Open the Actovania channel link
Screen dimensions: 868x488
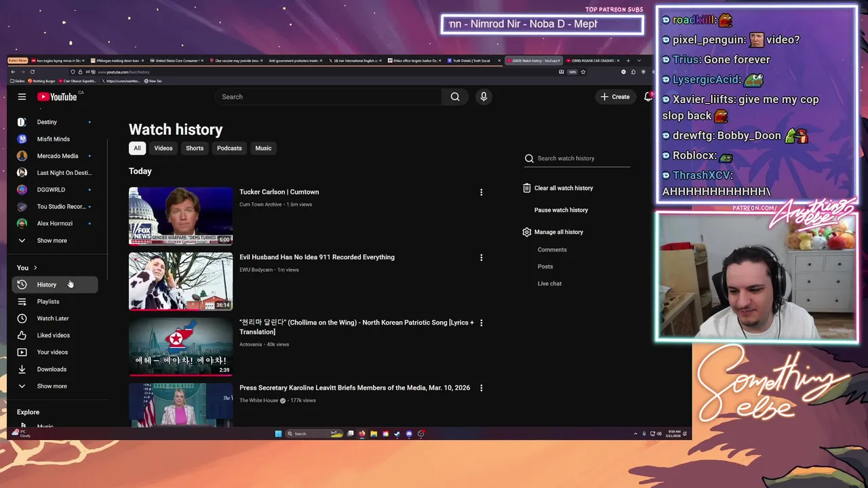(250, 344)
